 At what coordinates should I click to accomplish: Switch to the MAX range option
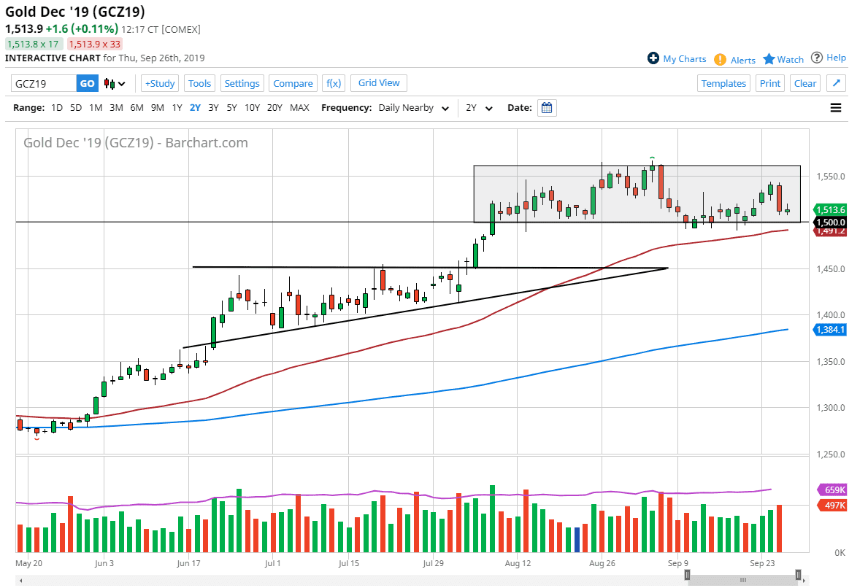point(299,107)
